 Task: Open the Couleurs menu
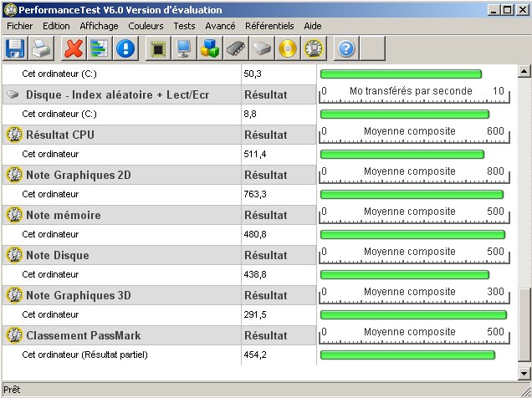146,26
